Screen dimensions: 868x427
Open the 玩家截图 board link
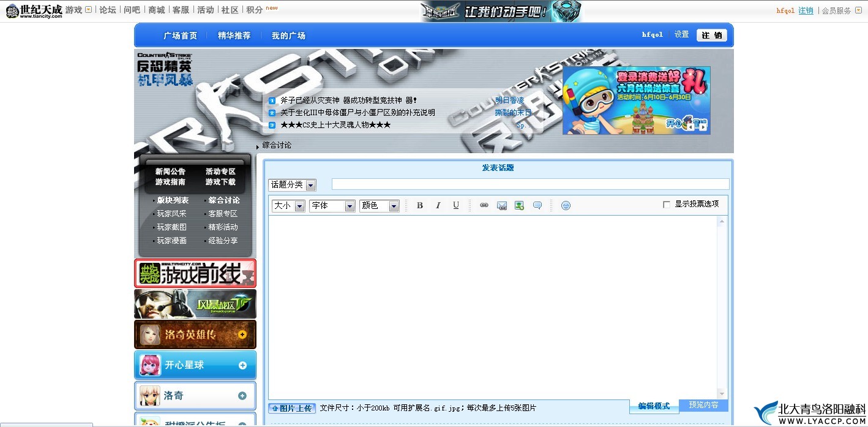171,227
